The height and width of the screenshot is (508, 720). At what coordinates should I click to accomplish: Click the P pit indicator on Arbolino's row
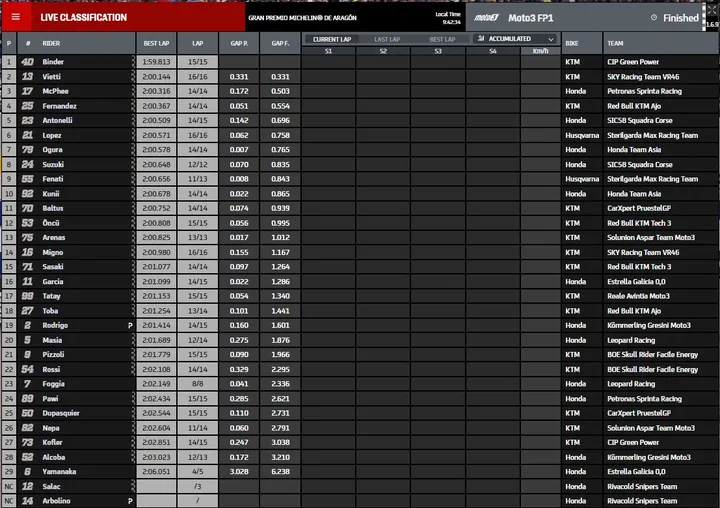(x=130, y=501)
